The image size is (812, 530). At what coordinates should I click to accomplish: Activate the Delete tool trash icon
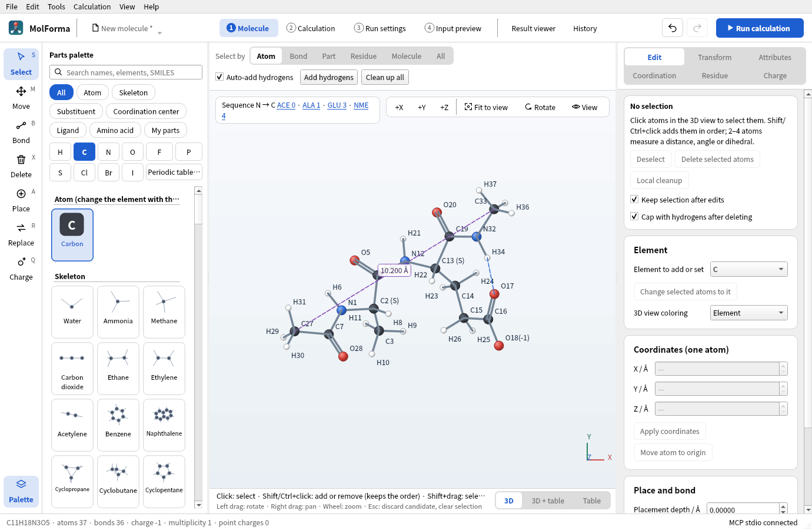pos(21,160)
